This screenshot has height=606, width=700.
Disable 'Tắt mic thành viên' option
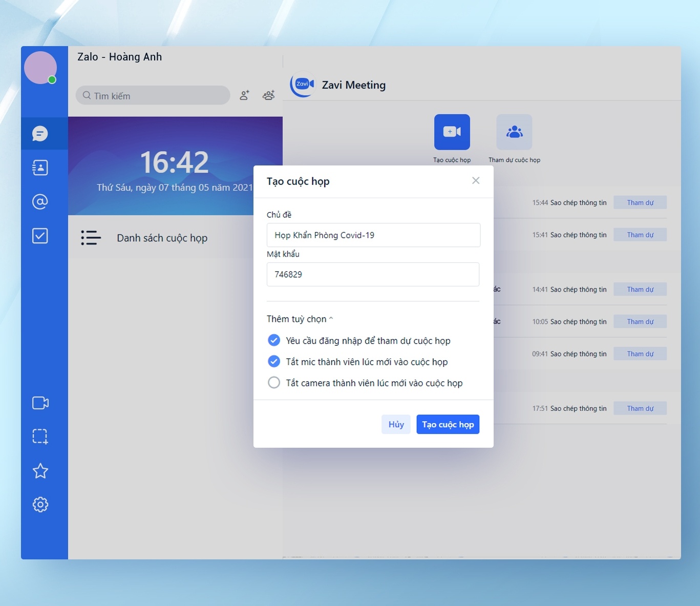(274, 362)
